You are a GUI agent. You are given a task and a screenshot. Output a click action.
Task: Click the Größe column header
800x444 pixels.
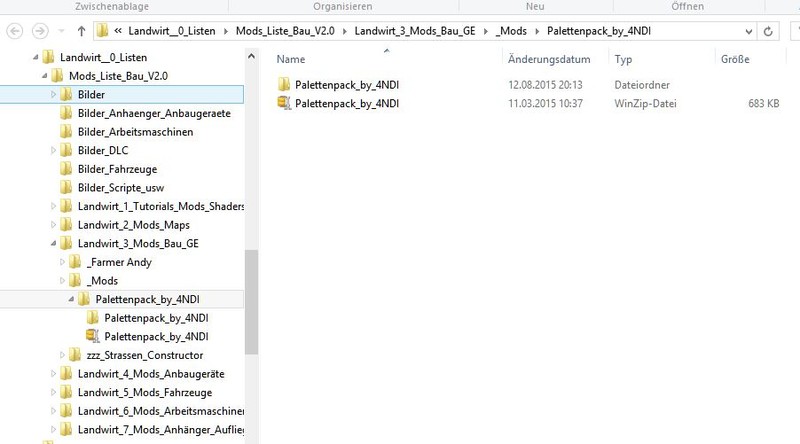coord(735,60)
